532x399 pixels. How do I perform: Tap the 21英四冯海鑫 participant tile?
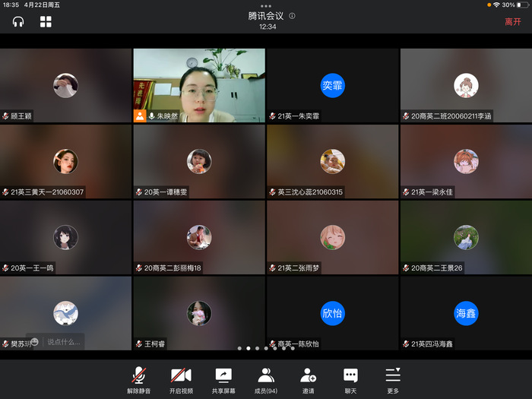tap(466, 313)
